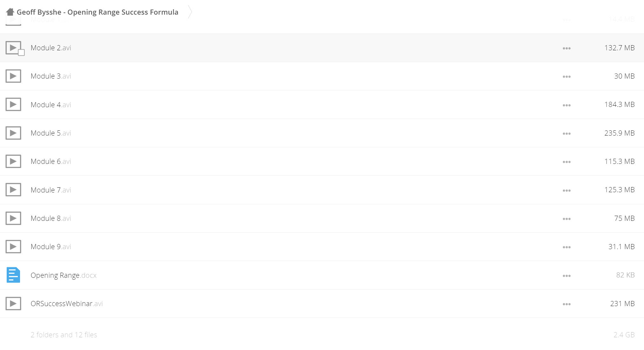Show actions menu for Opening Range.docx

566,276
